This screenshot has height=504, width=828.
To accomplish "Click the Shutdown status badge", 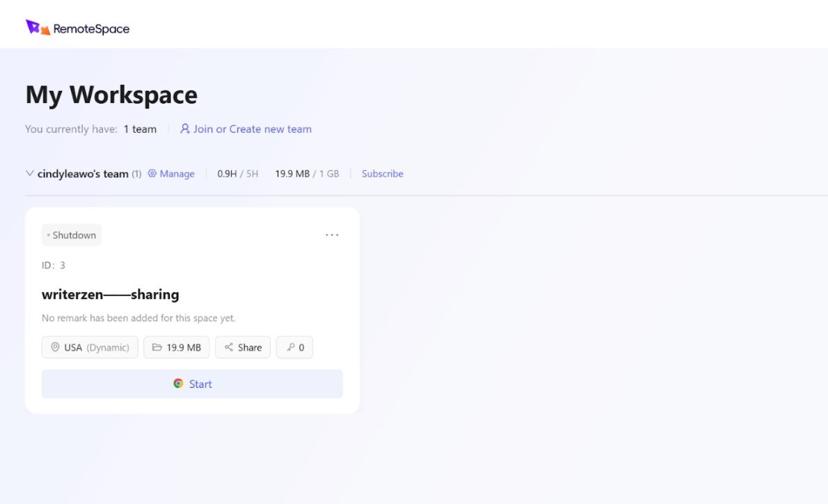I will (x=71, y=234).
